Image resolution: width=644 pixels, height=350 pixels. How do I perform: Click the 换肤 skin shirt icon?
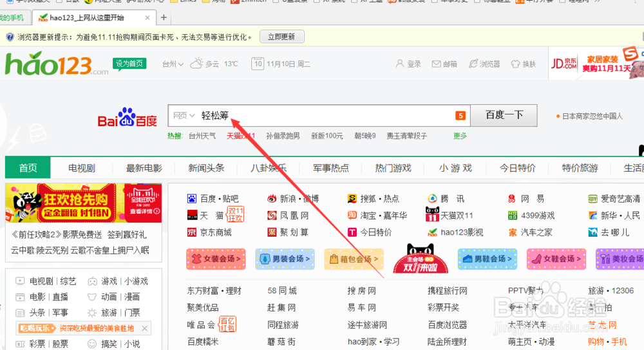515,64
